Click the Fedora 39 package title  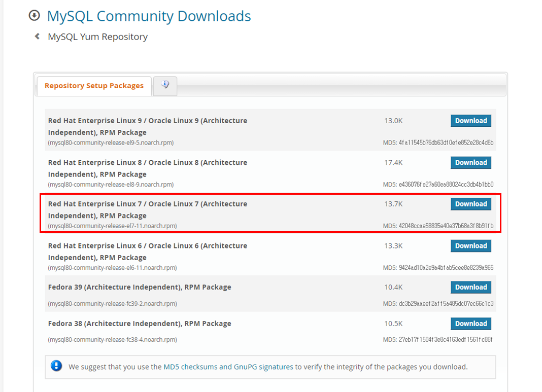pyautogui.click(x=140, y=288)
